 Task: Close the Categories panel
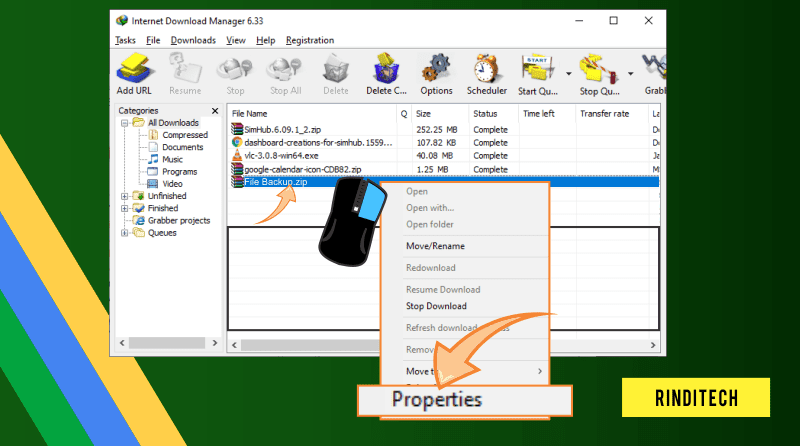215,111
